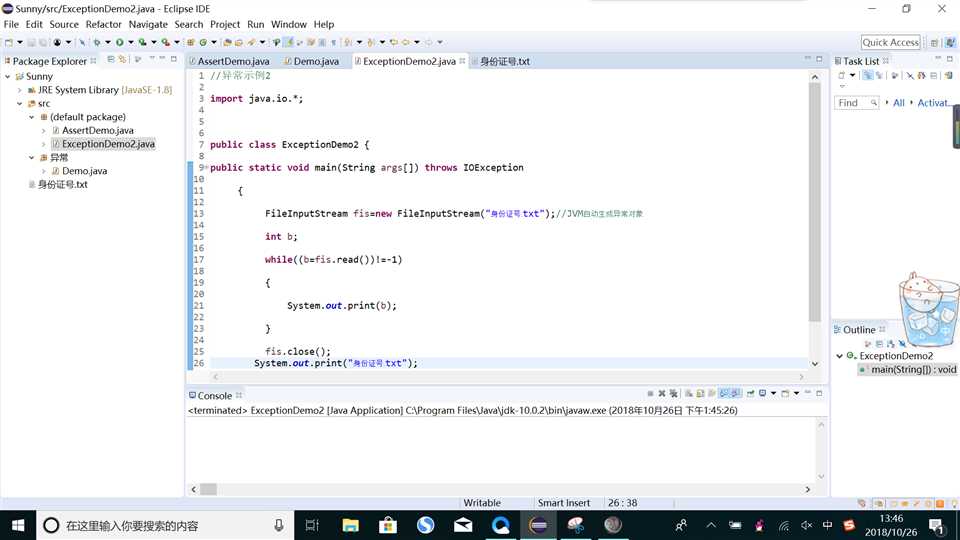Click the Debug bug toolbar icon
This screenshot has height=540, width=960.
click(x=97, y=42)
